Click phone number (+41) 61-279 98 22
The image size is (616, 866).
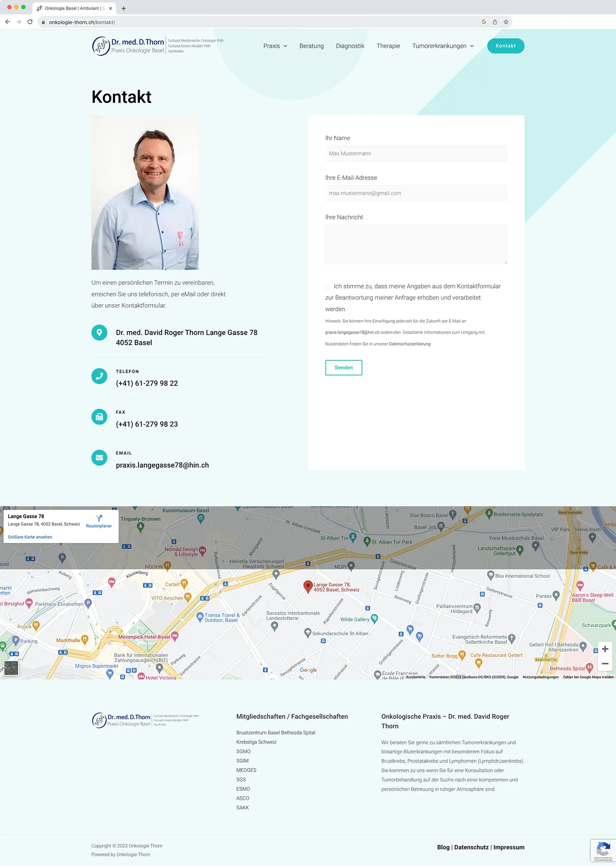(147, 383)
